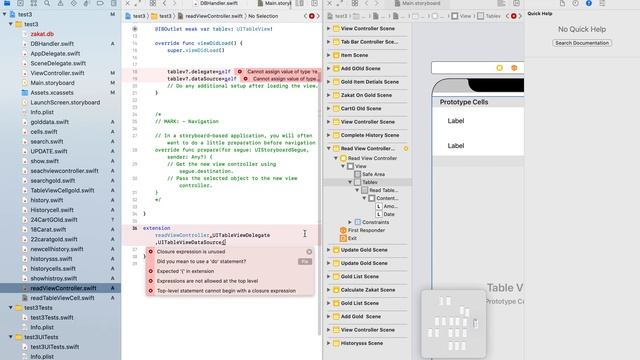Viewport: 640px width, 360px height.
Task: Expand the Tab Bar Controller Scene
Action: coord(329,42)
